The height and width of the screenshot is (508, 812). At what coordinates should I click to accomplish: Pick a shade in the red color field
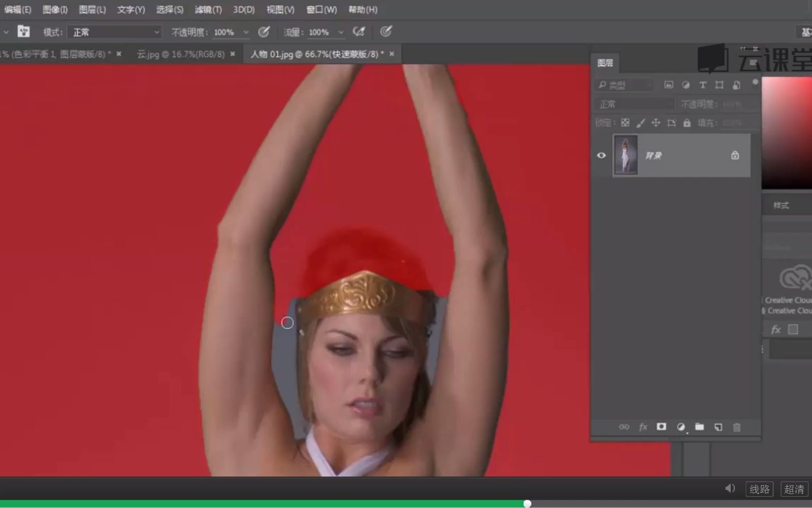point(787,133)
